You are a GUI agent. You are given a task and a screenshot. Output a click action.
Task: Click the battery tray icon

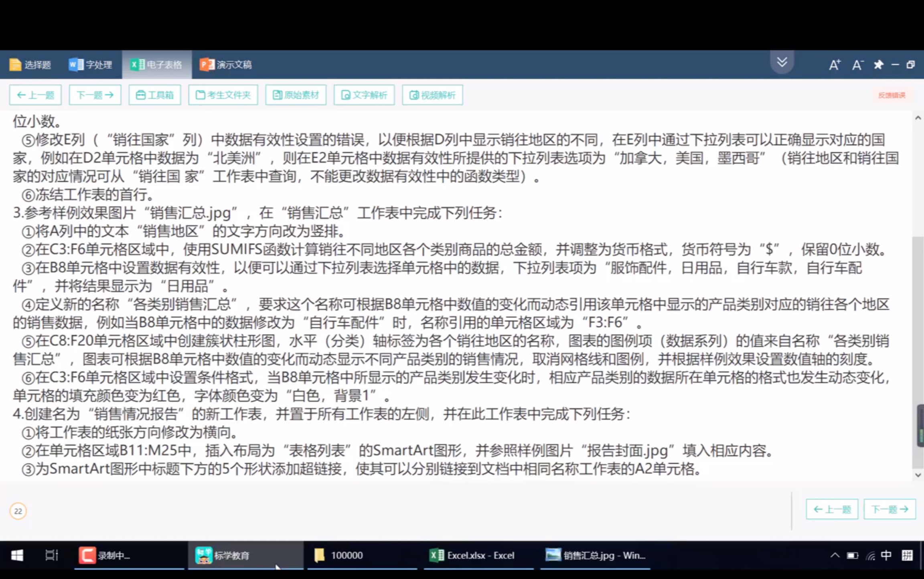pos(852,555)
